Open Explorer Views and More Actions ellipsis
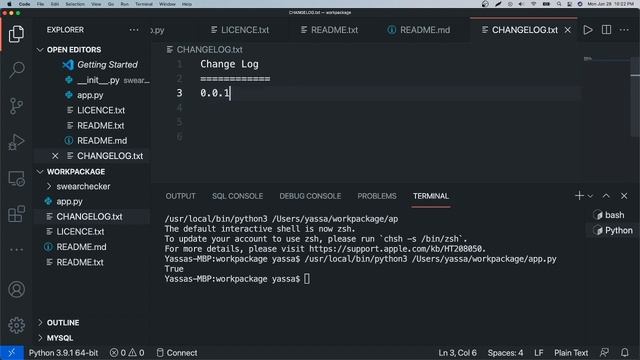Screen dimensions: 640x360 (134, 30)
